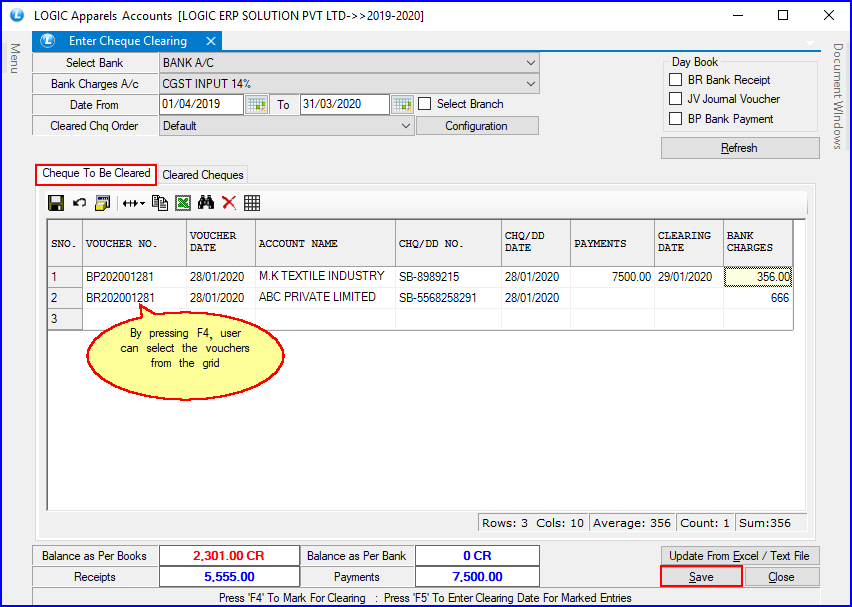This screenshot has width=852, height=607.
Task: Click the Bank Charges cell showing 356.00
Action: (757, 277)
